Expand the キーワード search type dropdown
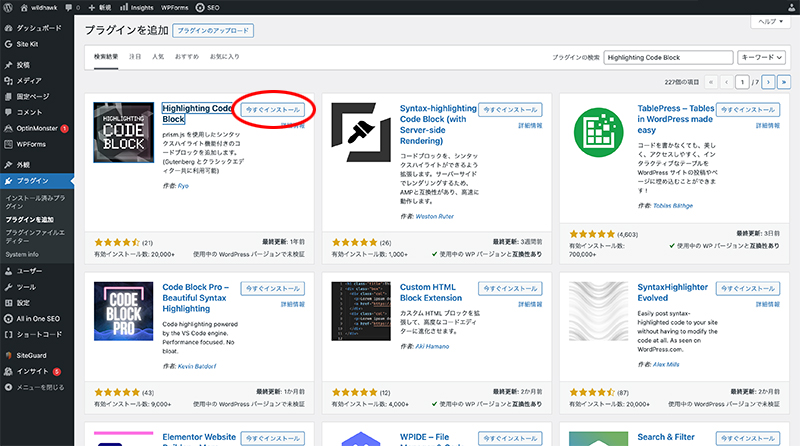 click(x=762, y=58)
